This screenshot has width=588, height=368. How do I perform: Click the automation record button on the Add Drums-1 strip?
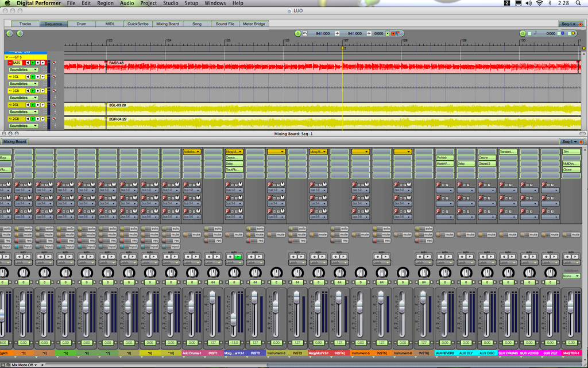click(188, 257)
